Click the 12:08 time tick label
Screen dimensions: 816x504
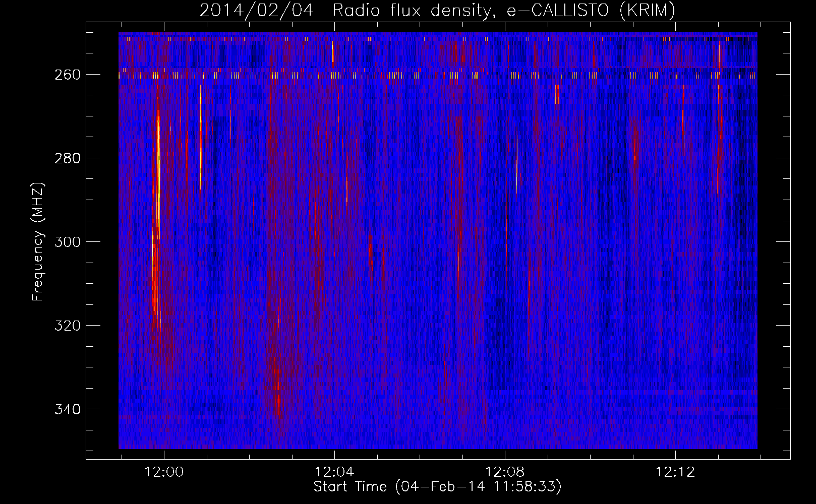(505, 472)
